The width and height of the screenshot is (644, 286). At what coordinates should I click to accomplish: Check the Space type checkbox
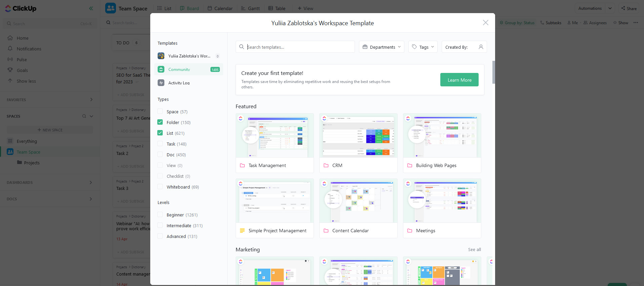(160, 111)
